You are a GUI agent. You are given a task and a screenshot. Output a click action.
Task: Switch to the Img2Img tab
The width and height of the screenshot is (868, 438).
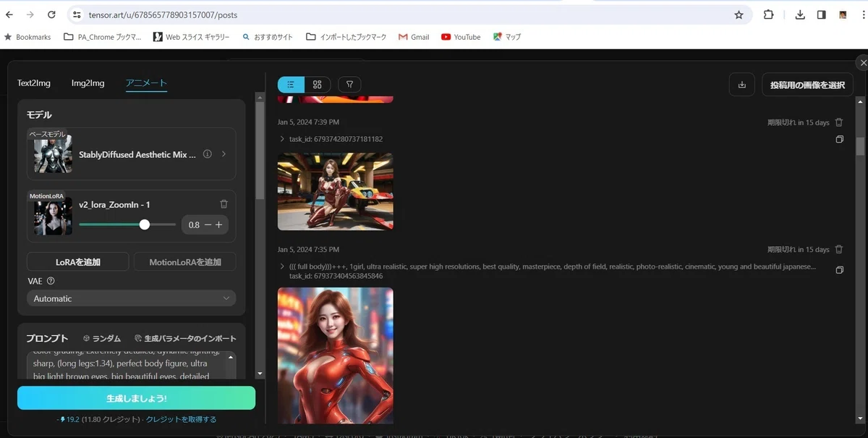[88, 83]
